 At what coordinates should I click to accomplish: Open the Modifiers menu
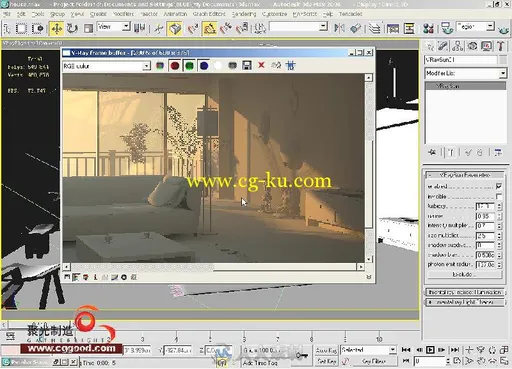(123, 14)
